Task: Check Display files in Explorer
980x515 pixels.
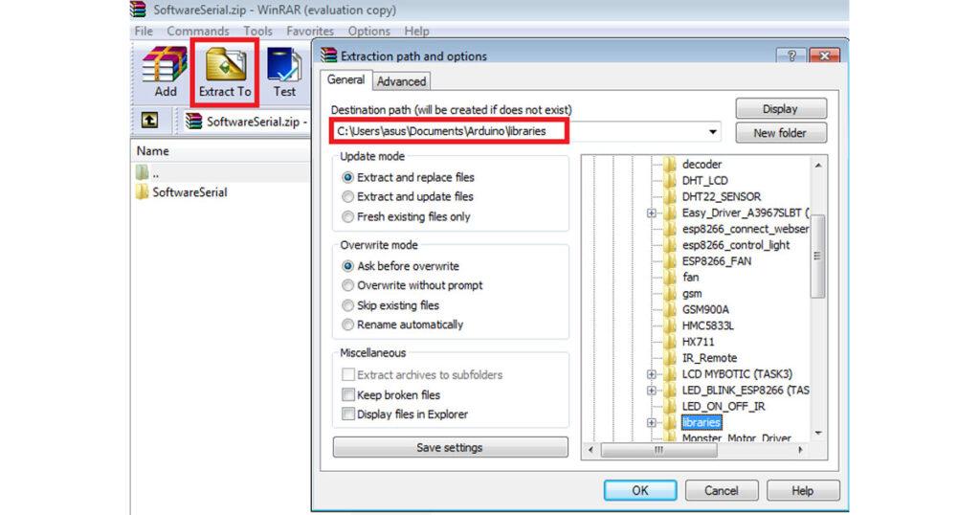Action: pos(348,414)
